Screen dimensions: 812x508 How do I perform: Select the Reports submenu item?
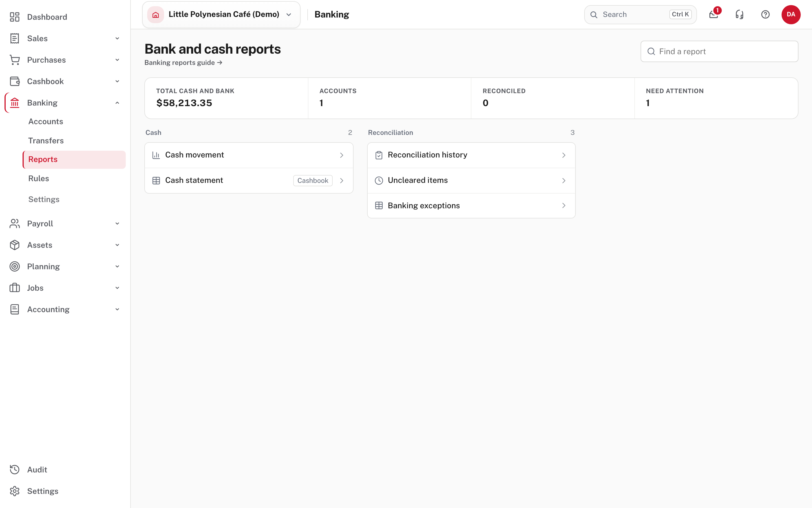[74, 159]
